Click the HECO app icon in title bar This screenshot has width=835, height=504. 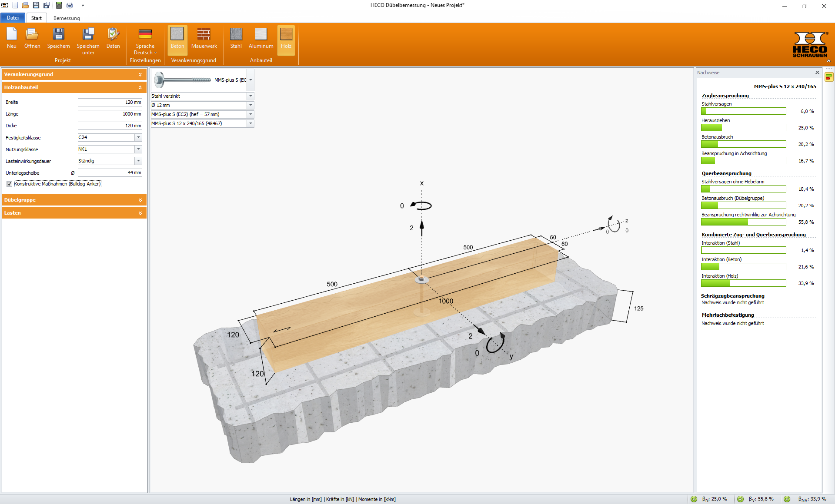pyautogui.click(x=4, y=5)
